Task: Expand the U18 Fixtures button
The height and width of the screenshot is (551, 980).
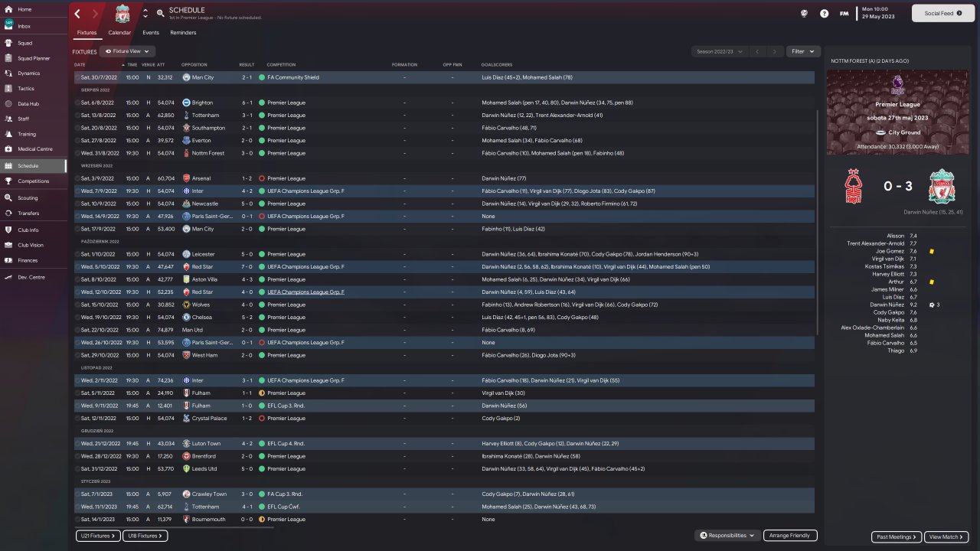Action: (145, 536)
